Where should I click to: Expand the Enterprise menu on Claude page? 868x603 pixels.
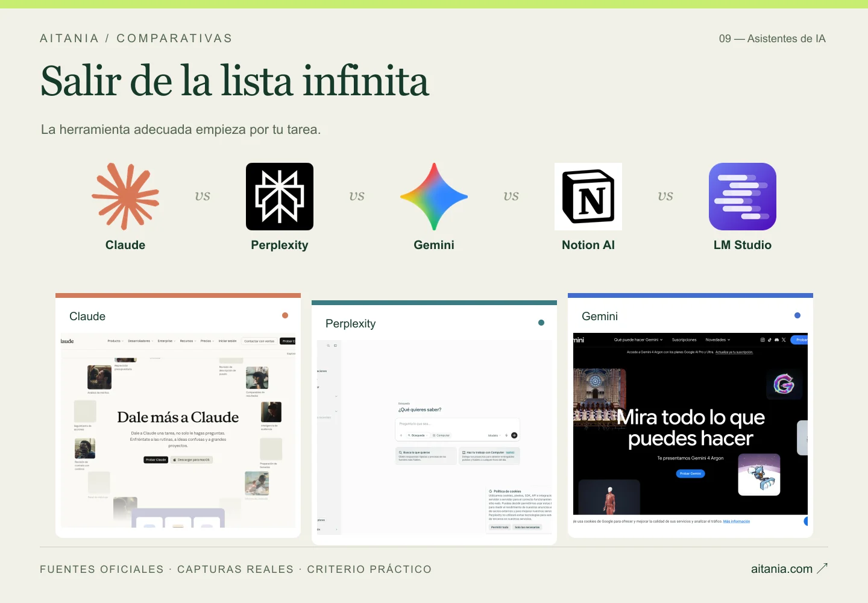(x=167, y=341)
